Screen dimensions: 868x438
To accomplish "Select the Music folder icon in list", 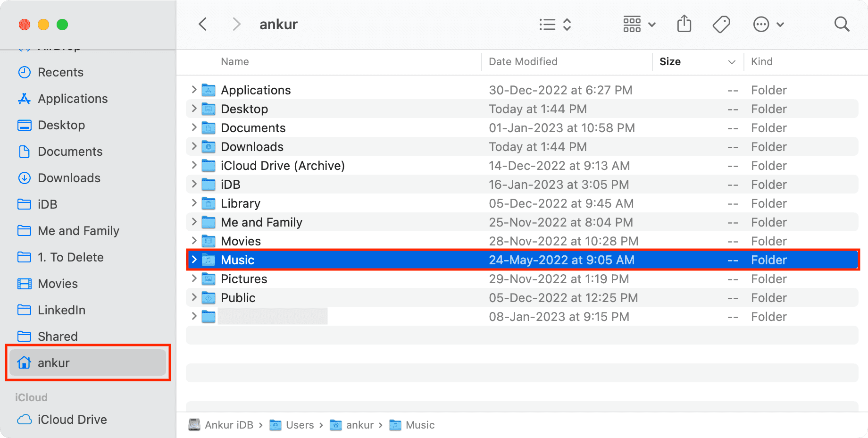I will [x=209, y=260].
